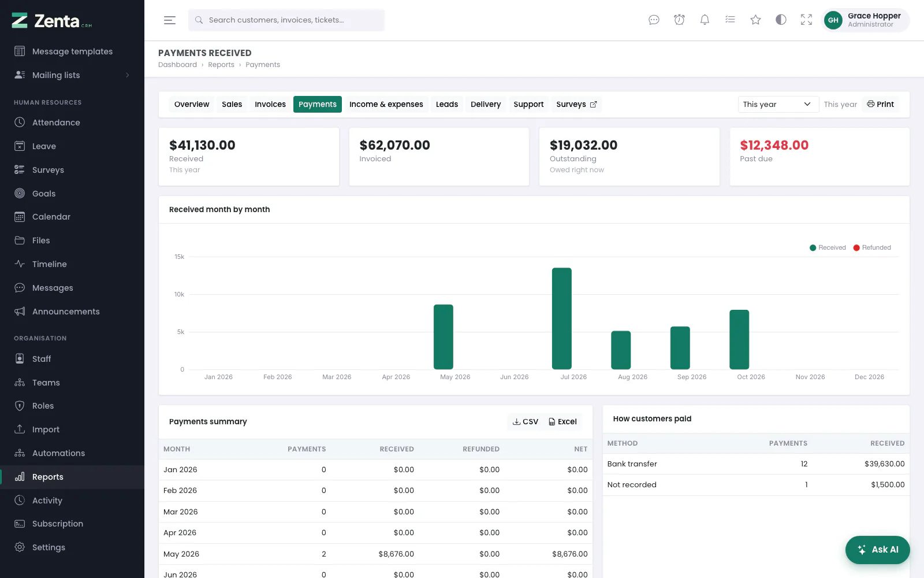
Task: Click the Print button
Action: tap(880, 105)
